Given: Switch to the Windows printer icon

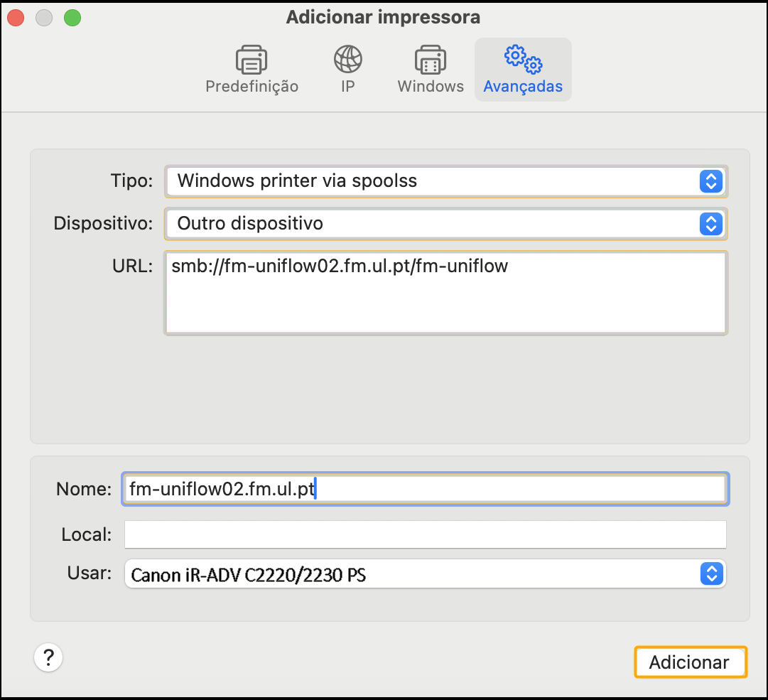Looking at the screenshot, I should (x=430, y=60).
